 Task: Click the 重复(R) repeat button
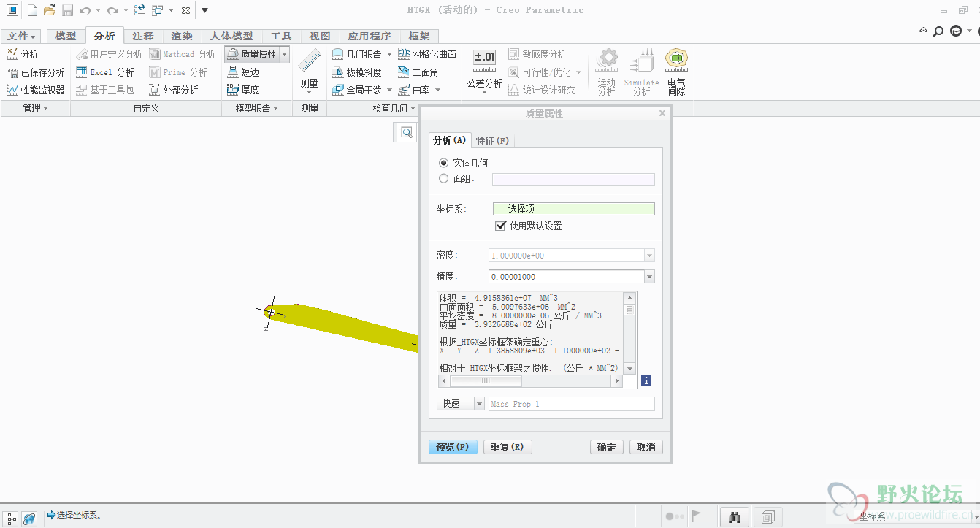pyautogui.click(x=508, y=447)
